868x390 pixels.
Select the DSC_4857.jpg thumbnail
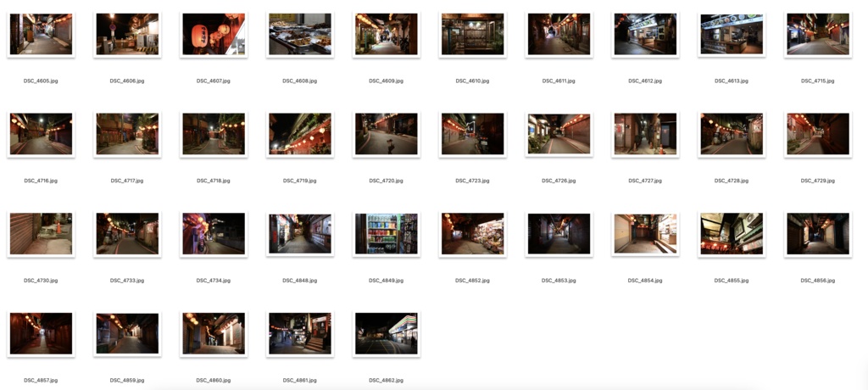[41, 333]
